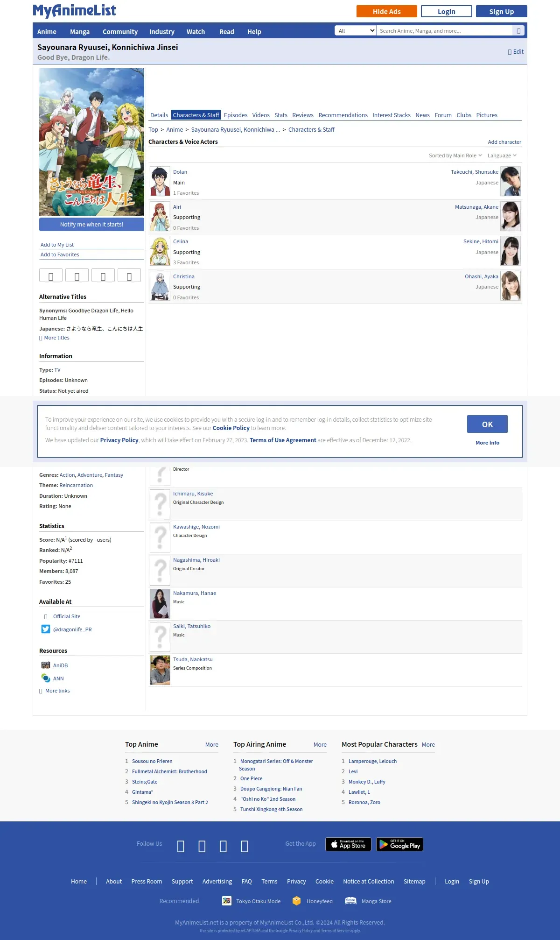This screenshot has height=940, width=560.
Task: Open the App Store download badge
Action: coord(348,844)
